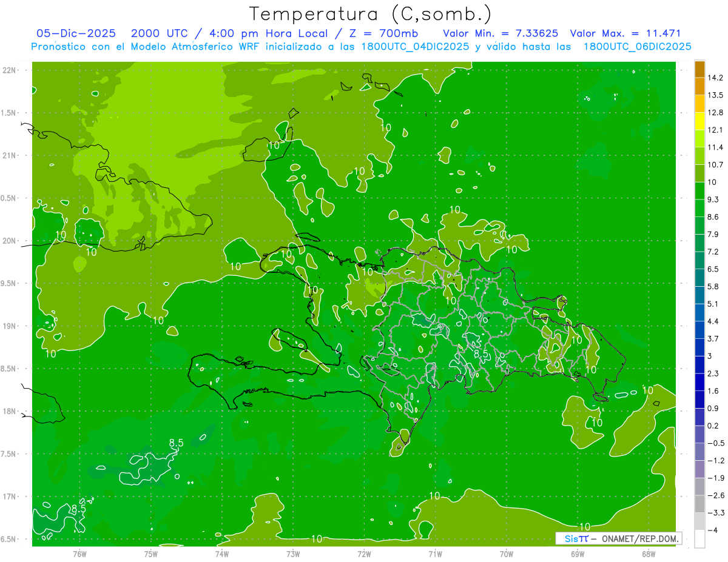Click the teal legend swatch between 5.8 and 6.5
Screen dimensions: 728x562
[x=699, y=278]
